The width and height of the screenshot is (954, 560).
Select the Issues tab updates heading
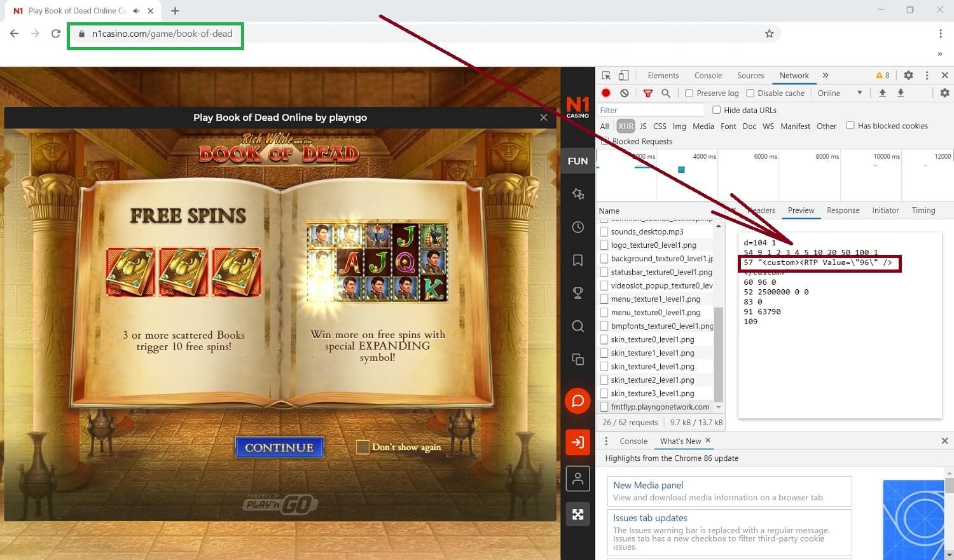tap(650, 518)
